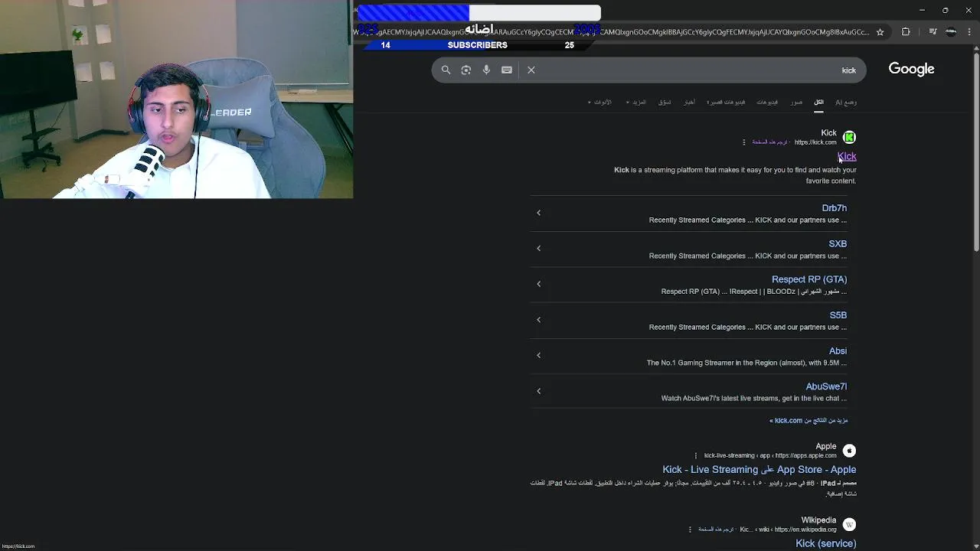Image resolution: width=980 pixels, height=551 pixels.
Task: Expand the Absi sitelink chevron
Action: tap(538, 355)
